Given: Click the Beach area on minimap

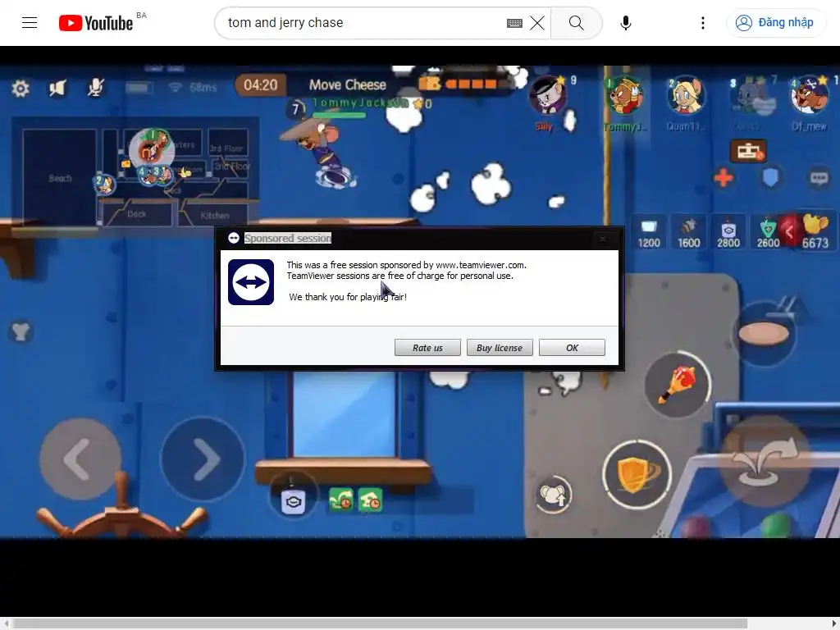Looking at the screenshot, I should click(60, 178).
